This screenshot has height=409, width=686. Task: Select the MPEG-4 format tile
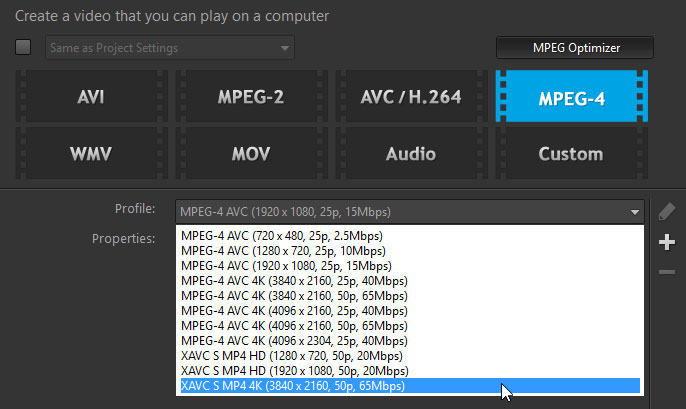[x=571, y=98]
